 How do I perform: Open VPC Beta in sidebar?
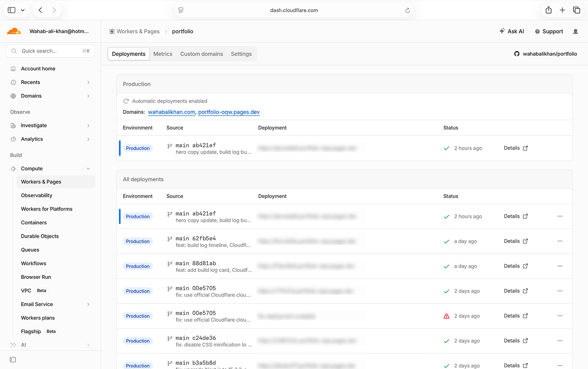click(x=34, y=291)
